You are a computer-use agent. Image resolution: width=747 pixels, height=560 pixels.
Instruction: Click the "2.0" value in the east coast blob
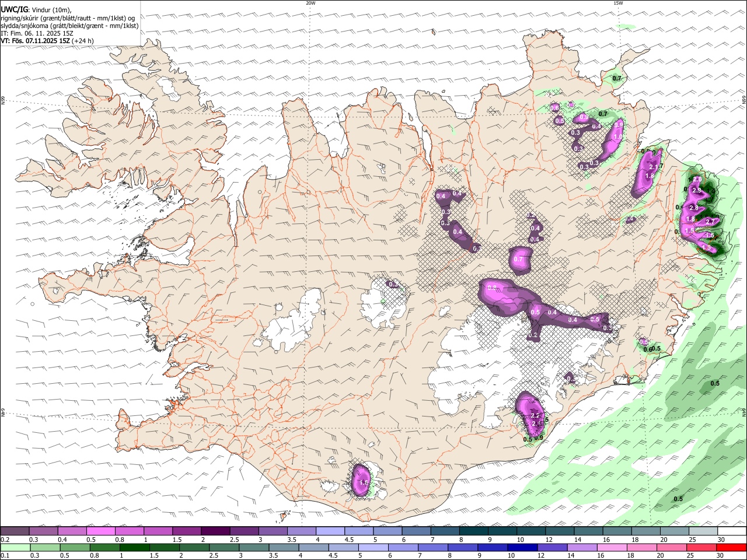(696, 180)
